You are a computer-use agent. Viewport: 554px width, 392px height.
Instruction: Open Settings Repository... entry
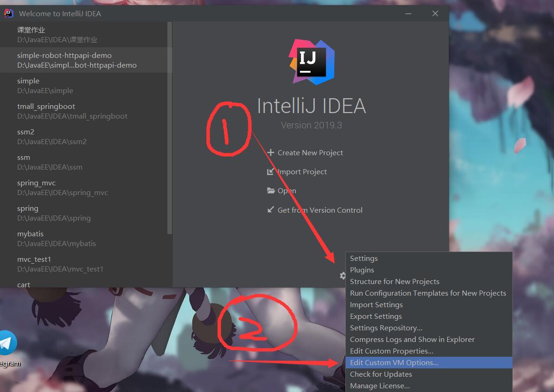429,328
